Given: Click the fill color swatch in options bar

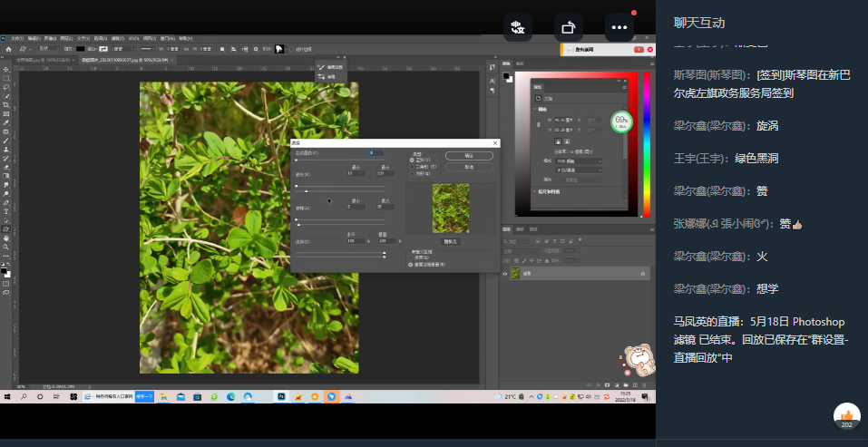Looking at the screenshot, I should [x=80, y=49].
